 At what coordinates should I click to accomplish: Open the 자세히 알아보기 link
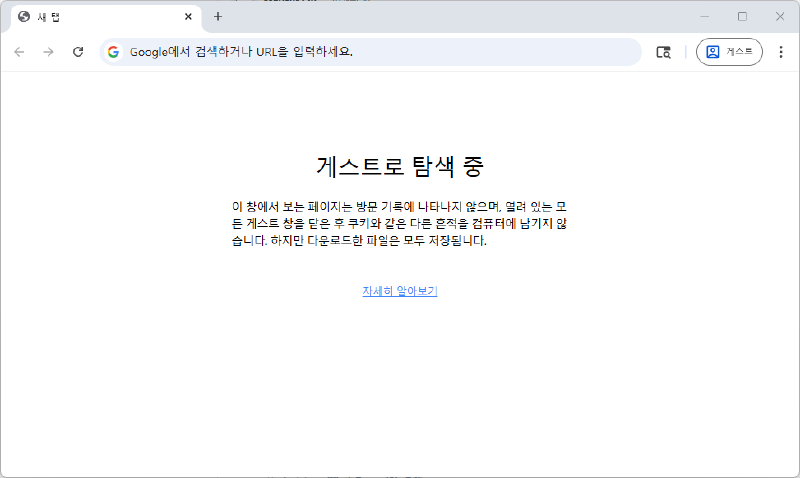(x=400, y=291)
